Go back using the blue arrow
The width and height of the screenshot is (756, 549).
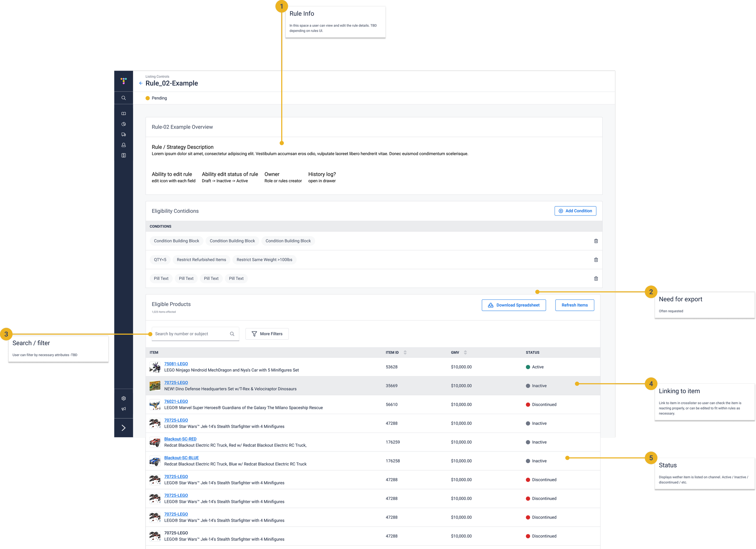click(141, 84)
